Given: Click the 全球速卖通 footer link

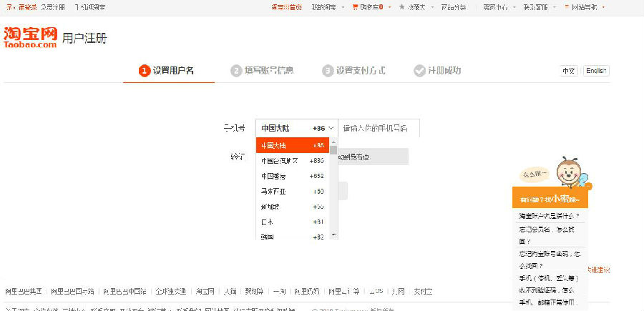Looking at the screenshot, I should [171, 292].
